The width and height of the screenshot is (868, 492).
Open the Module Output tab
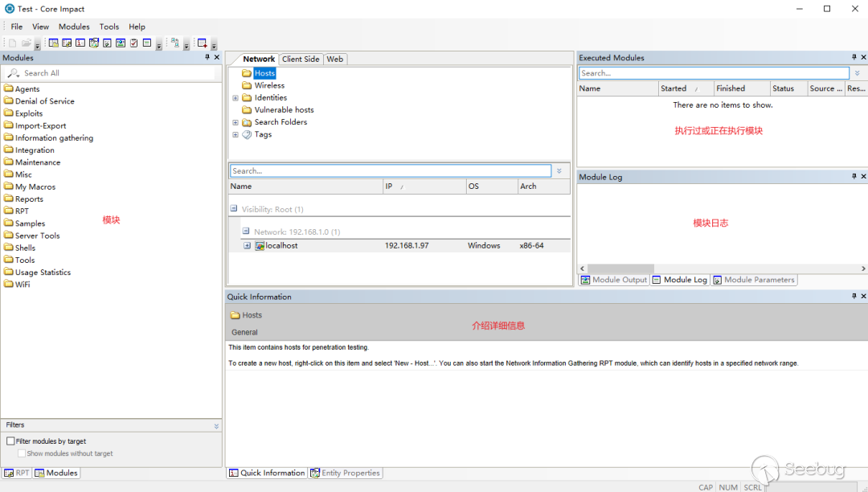(614, 280)
